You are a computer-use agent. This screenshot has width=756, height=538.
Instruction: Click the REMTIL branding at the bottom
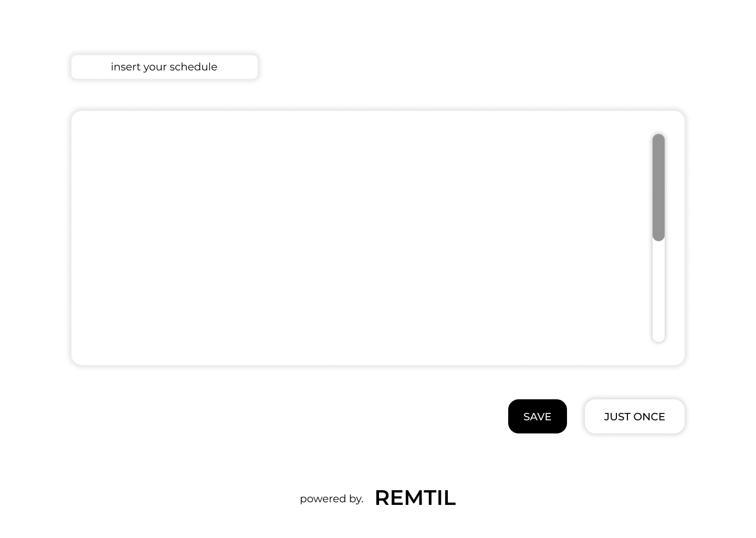pos(415,498)
